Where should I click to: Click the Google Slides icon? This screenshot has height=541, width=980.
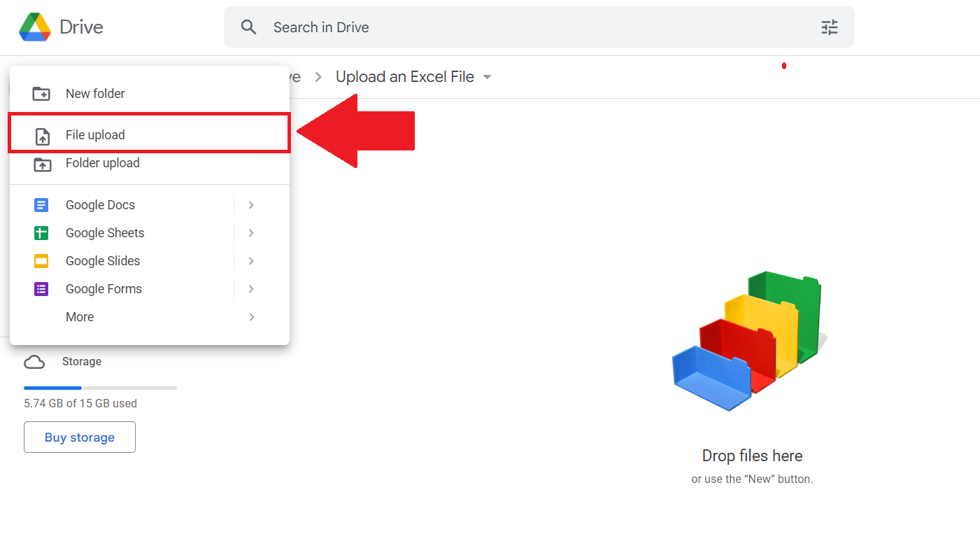click(41, 261)
